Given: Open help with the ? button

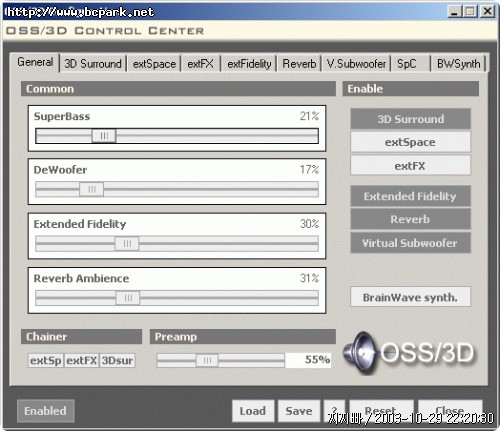Looking at the screenshot, I should 334,411.
